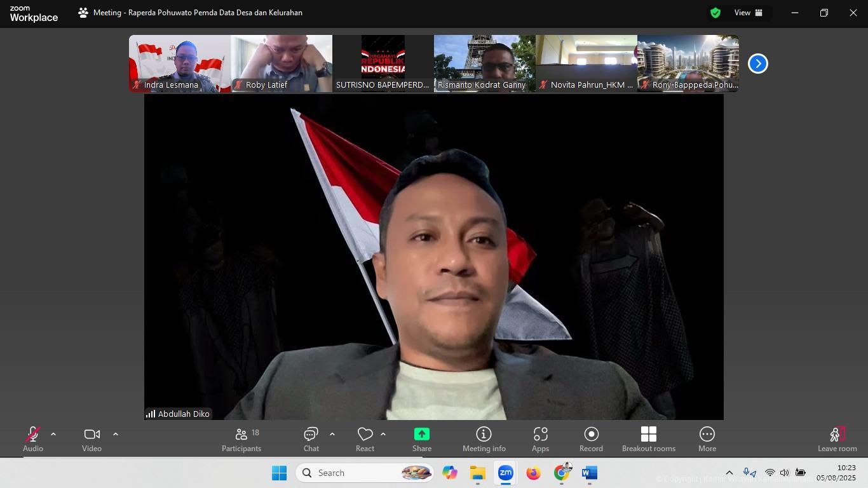Click the green encryption shield icon
868x488 pixels.
(715, 13)
